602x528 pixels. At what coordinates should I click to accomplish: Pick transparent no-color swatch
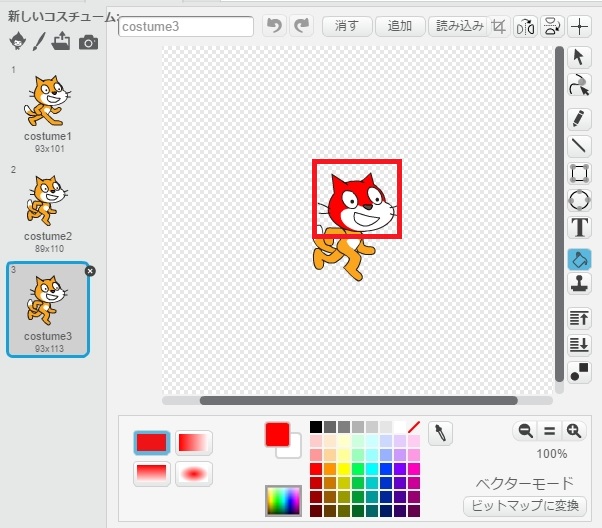[413, 427]
